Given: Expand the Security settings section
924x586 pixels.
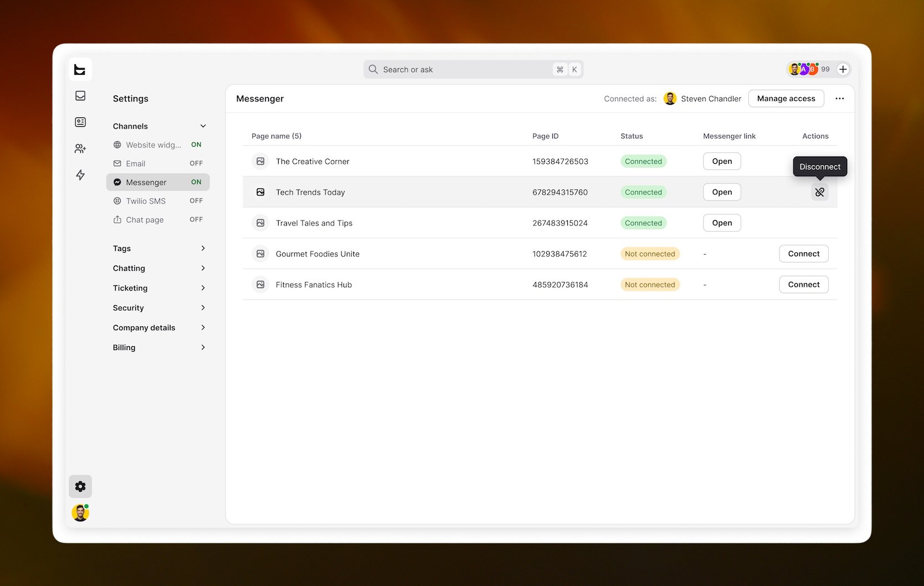Looking at the screenshot, I should pos(158,308).
